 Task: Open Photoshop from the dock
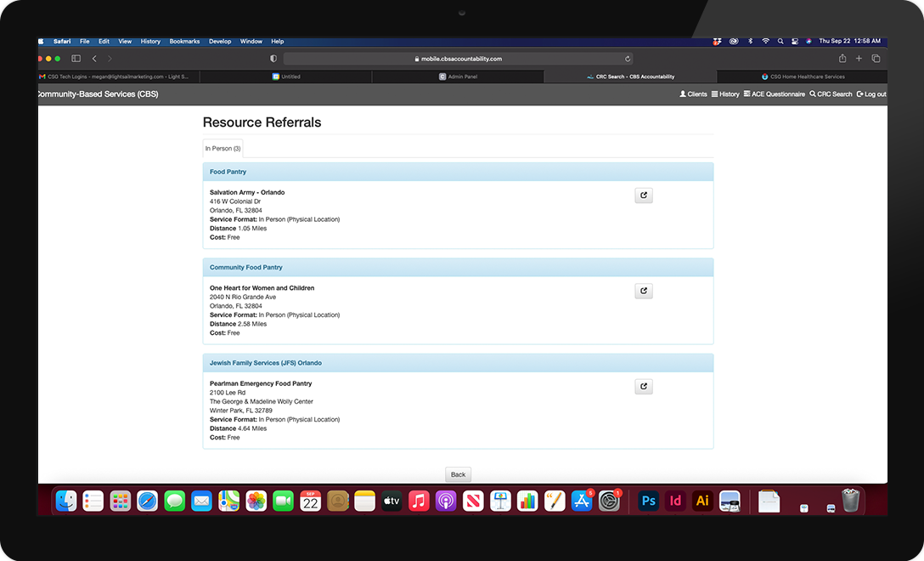pos(648,501)
